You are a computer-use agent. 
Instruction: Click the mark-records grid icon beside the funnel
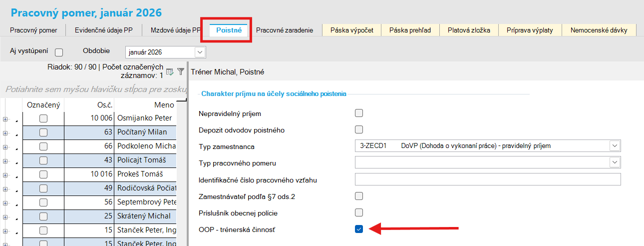click(170, 72)
